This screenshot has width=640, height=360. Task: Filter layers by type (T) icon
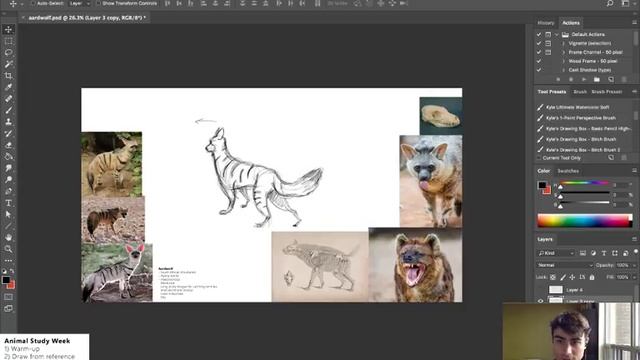coord(604,253)
